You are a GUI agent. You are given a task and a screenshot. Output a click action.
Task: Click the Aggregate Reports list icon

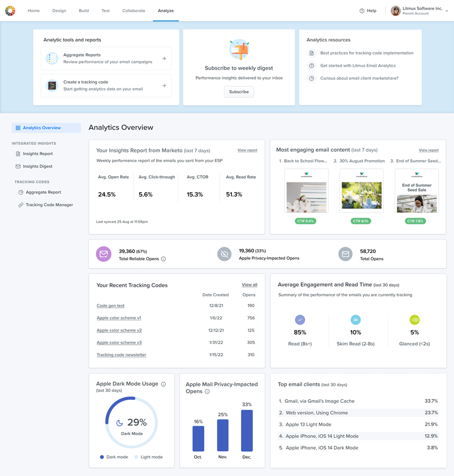pyautogui.click(x=52, y=58)
